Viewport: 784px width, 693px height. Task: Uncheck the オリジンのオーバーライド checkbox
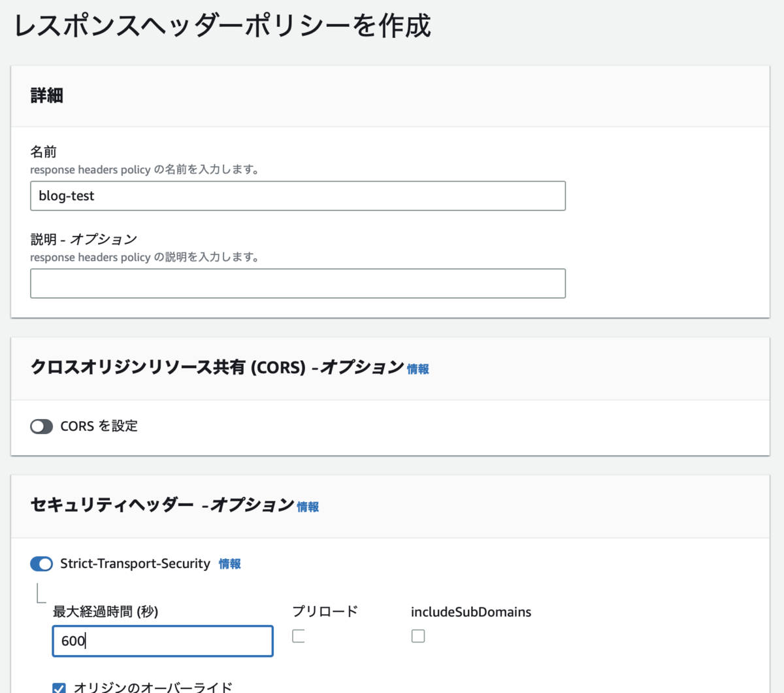59,688
